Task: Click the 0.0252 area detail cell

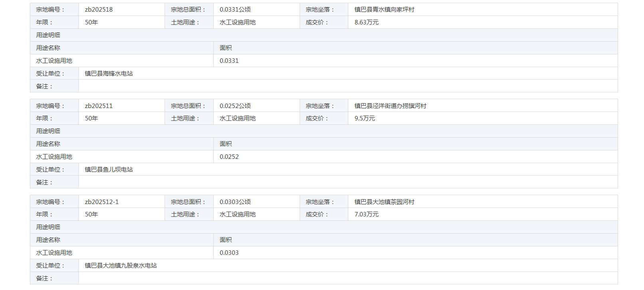Action: pos(229,157)
